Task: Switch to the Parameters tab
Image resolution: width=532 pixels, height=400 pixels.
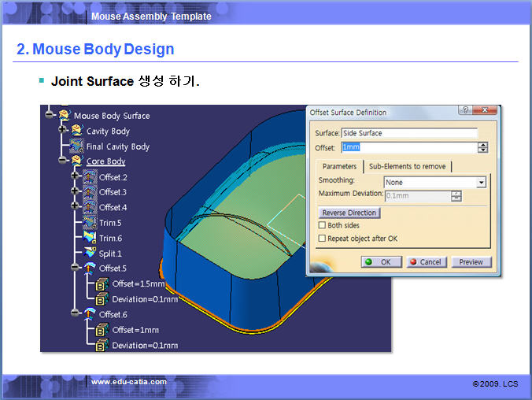Action: [339, 166]
